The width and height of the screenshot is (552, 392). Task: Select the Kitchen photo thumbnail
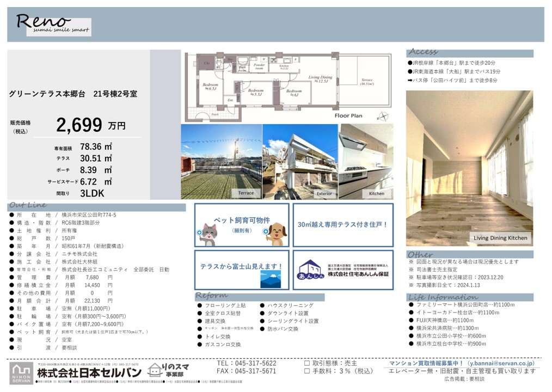pyautogui.click(x=365, y=162)
